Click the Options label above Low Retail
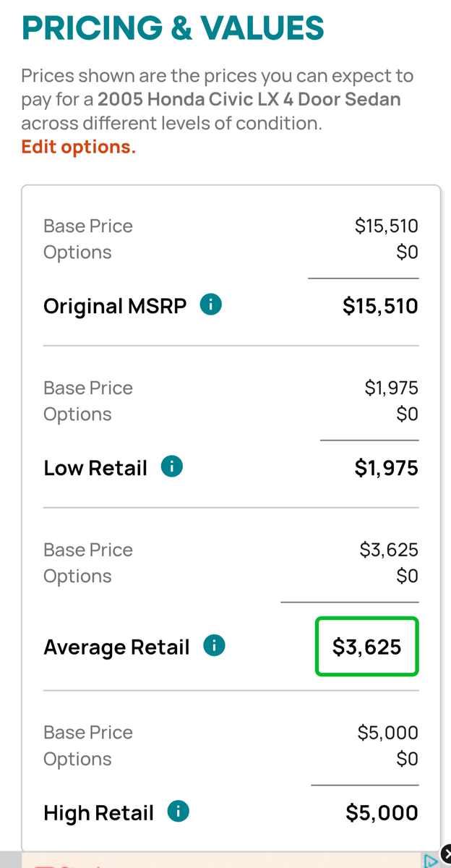Screen dimensions: 451x868 coord(77,414)
